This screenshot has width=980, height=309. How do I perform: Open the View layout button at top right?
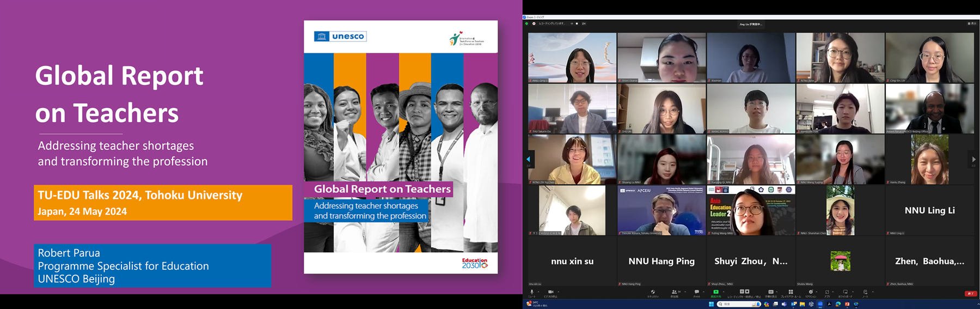point(972,23)
